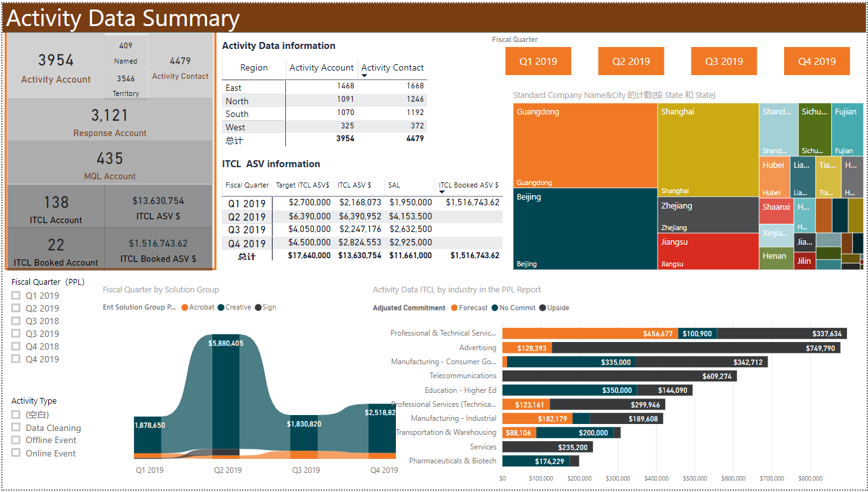Click the West region row
868x492 pixels.
324,126
